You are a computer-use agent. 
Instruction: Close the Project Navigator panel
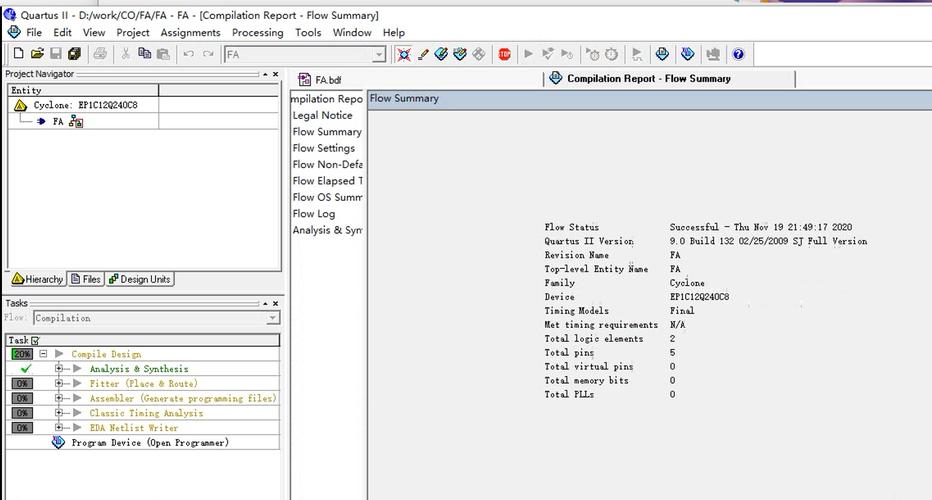(x=275, y=74)
